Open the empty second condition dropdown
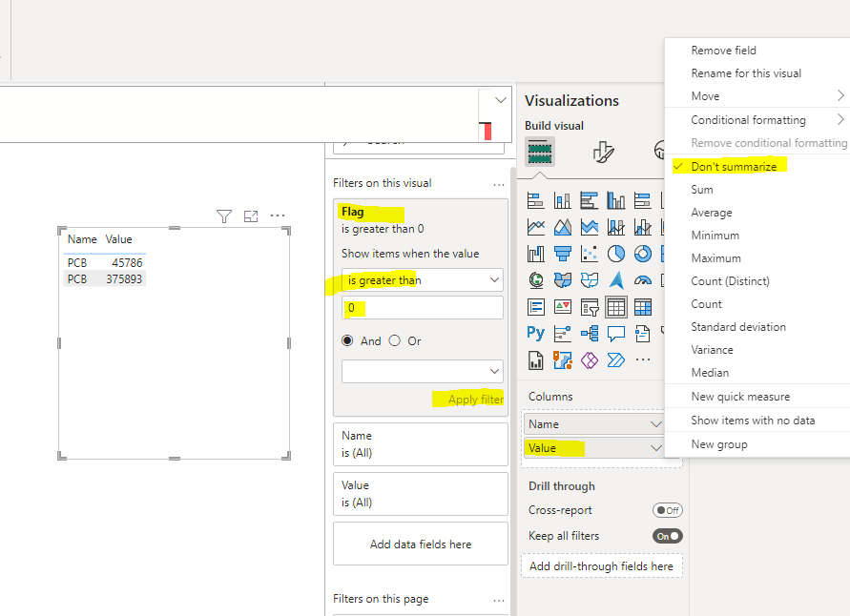The height and width of the screenshot is (616, 850). pyautogui.click(x=423, y=371)
